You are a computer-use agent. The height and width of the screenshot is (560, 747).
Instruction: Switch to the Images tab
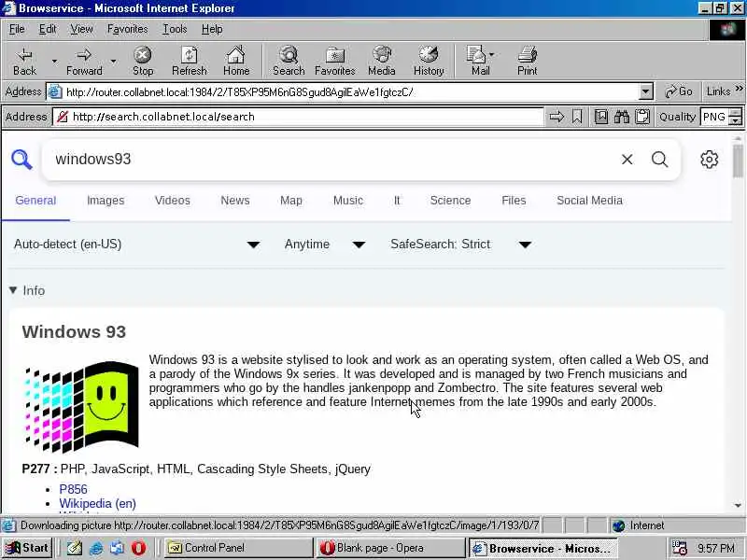[106, 201]
